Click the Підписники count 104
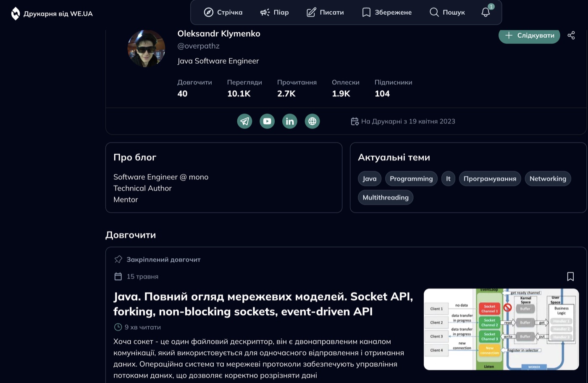The height and width of the screenshot is (383, 588). click(x=382, y=94)
